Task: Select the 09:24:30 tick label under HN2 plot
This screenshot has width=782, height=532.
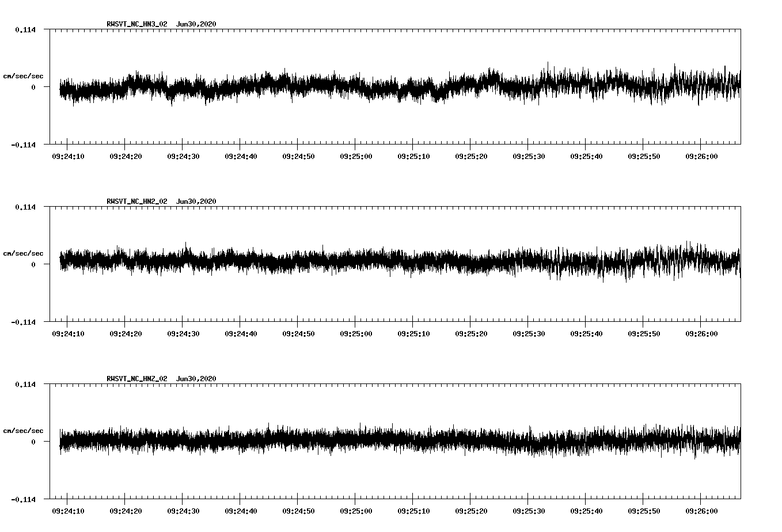Action: [x=183, y=333]
